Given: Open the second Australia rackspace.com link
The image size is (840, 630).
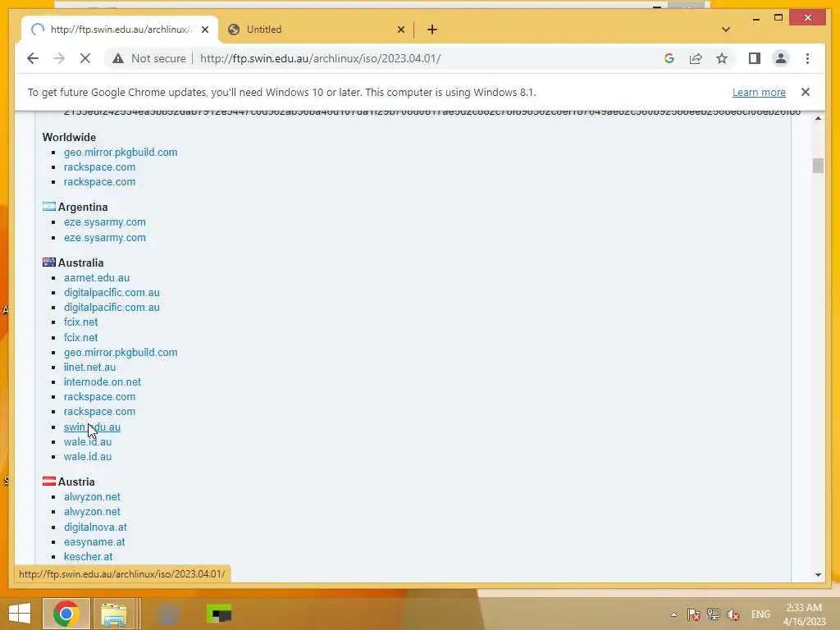Looking at the screenshot, I should pos(99,412).
